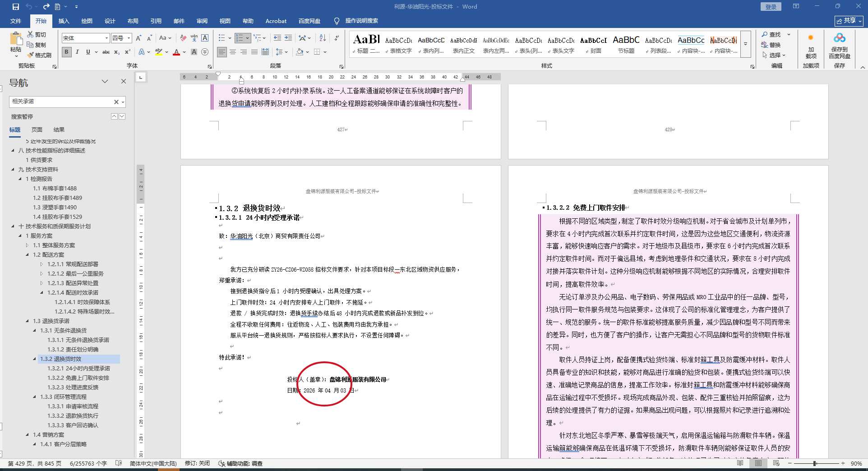Insert an enclosed character (字 in circle)

coord(205,52)
